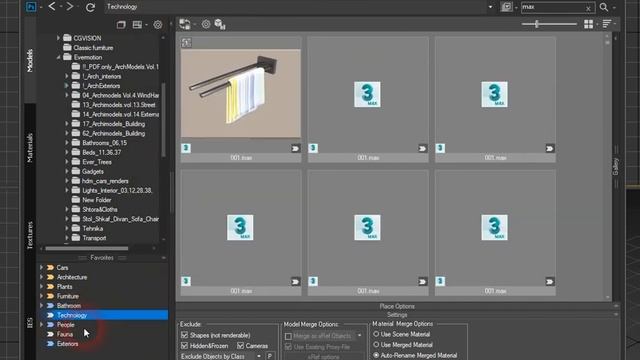The image size is (640, 360).
Task: Switch thumbnail grid view icon
Action: coord(589,24)
